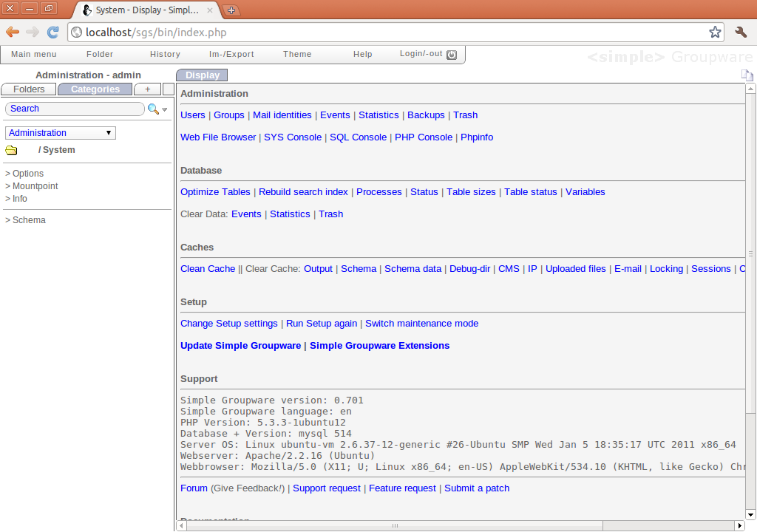Open the browser wrench settings menu
757x532 pixels.
point(741,33)
